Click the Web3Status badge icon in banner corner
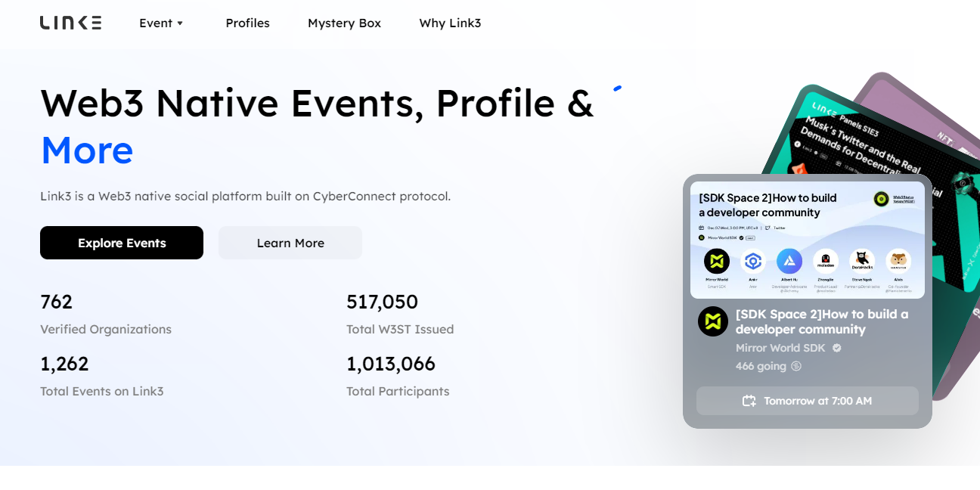Screen dimensions: 980x490 tap(882, 199)
